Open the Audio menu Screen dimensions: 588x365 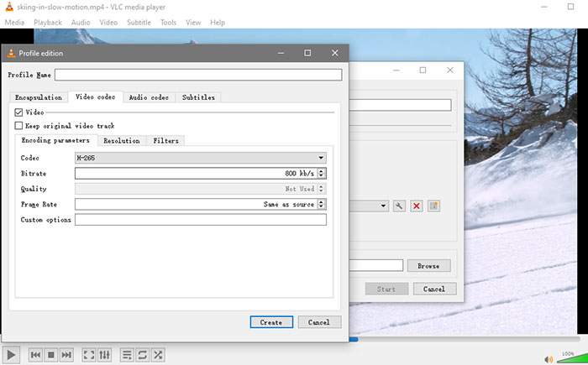[81, 23]
